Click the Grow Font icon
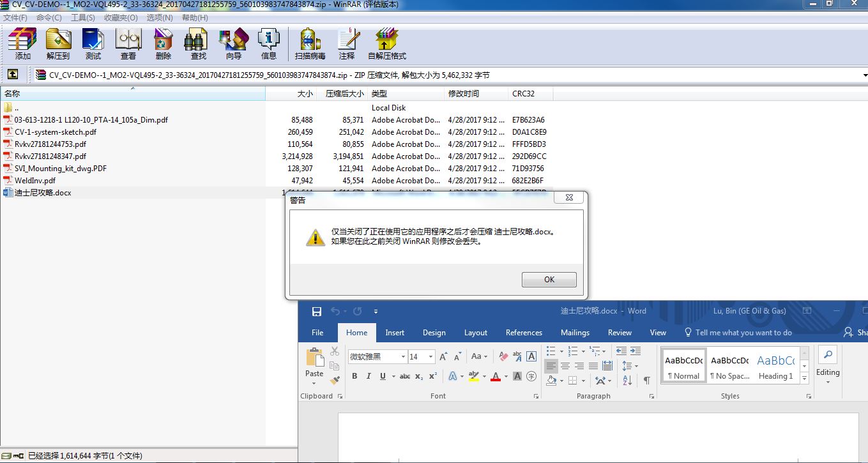 (443, 356)
